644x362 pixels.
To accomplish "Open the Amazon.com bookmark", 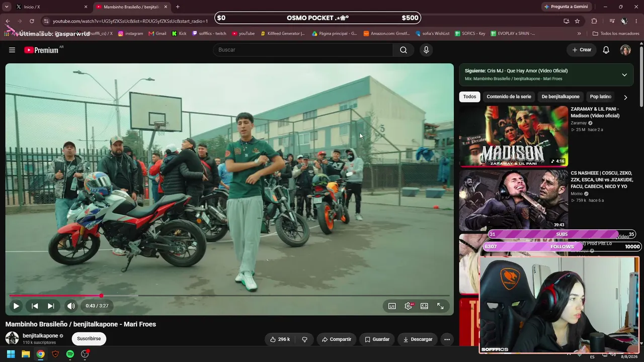I will click(x=386, y=34).
